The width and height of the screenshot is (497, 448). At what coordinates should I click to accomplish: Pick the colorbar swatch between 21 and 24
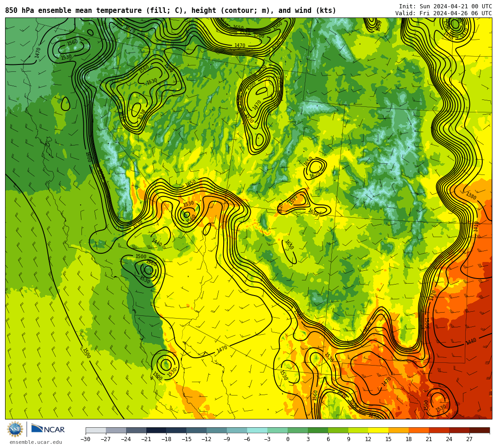[439, 430]
